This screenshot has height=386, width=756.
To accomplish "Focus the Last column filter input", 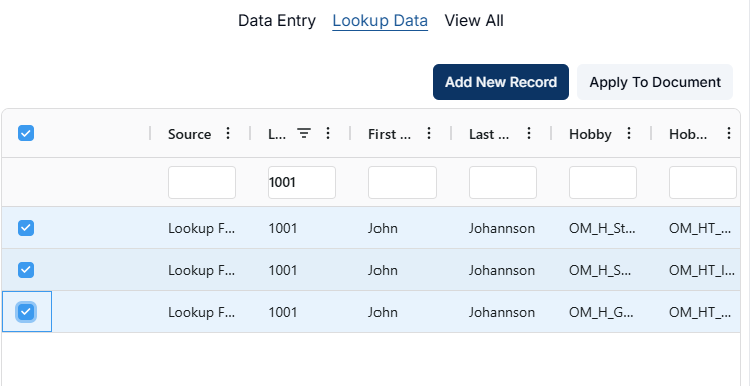I will pos(503,183).
